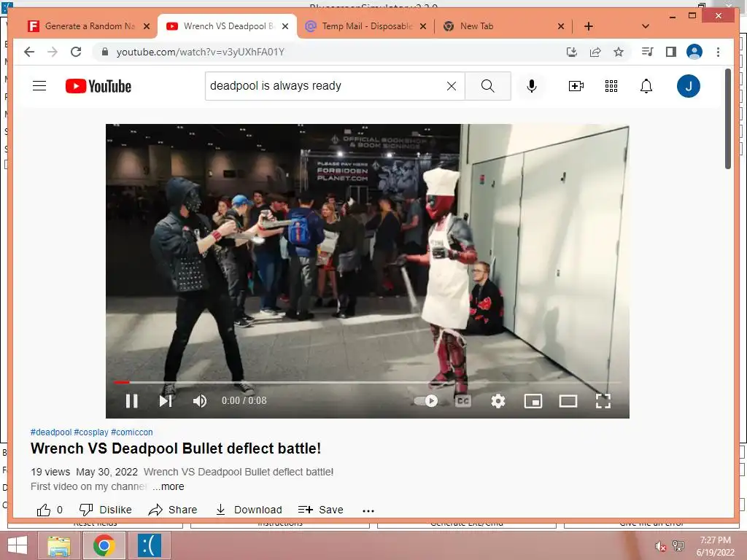Screen dimensions: 747x560
Task: Like the video with thumbs-up
Action: coord(50,510)
